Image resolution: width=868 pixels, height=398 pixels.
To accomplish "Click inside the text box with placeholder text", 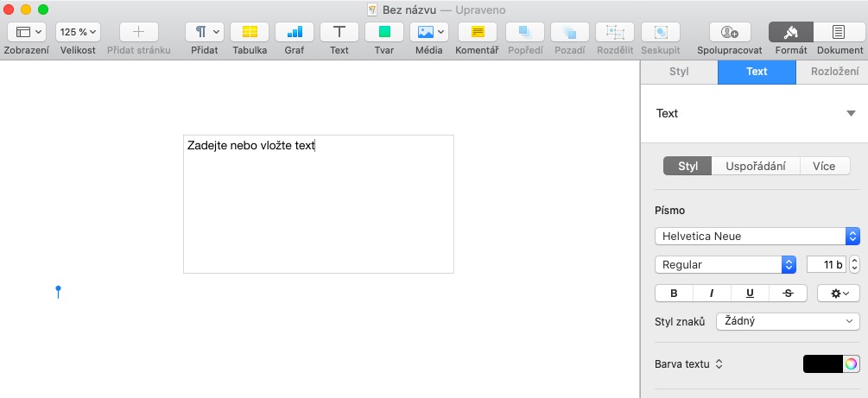I will coord(319,204).
